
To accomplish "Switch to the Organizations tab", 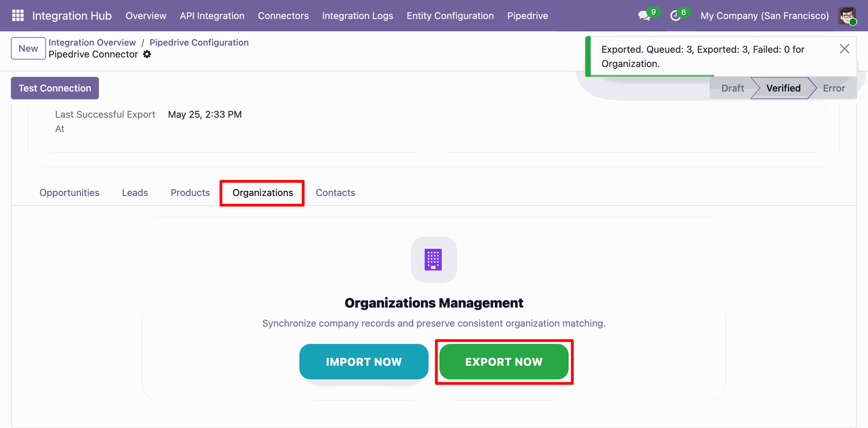I will 263,193.
